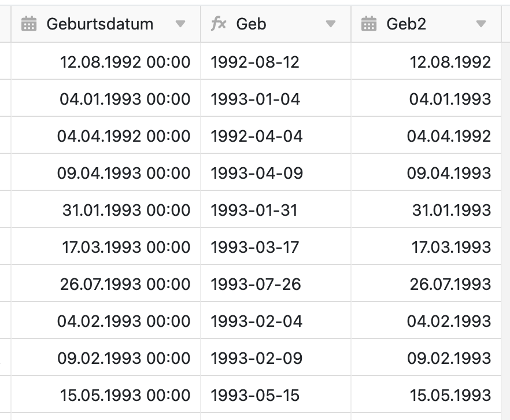Select Geburtsdatum cell 26.07.1993 00:00
510x420 pixels.
[x=125, y=284]
